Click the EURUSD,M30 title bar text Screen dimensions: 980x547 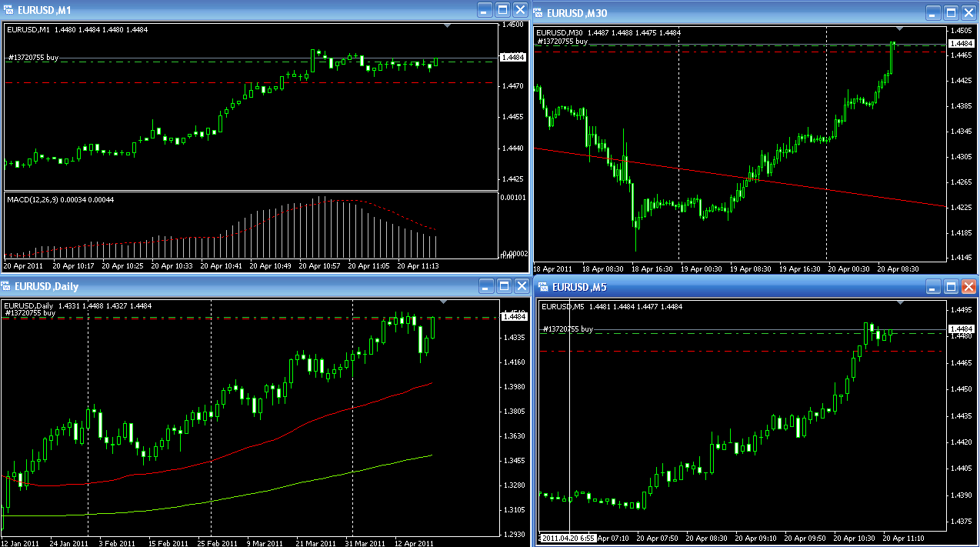[x=575, y=12]
